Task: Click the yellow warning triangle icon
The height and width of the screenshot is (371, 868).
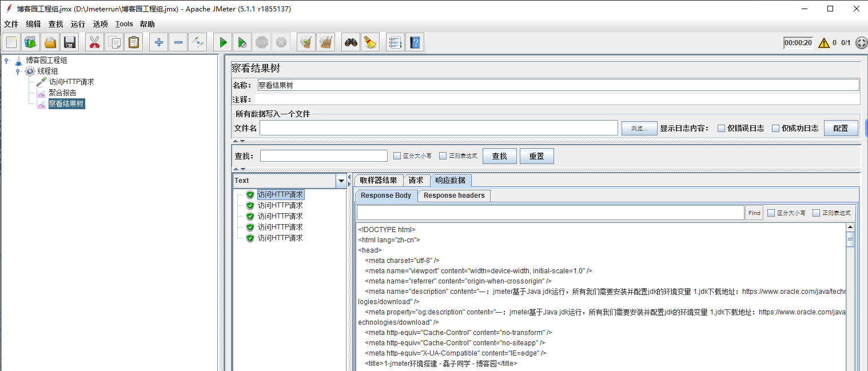Action: [x=823, y=43]
